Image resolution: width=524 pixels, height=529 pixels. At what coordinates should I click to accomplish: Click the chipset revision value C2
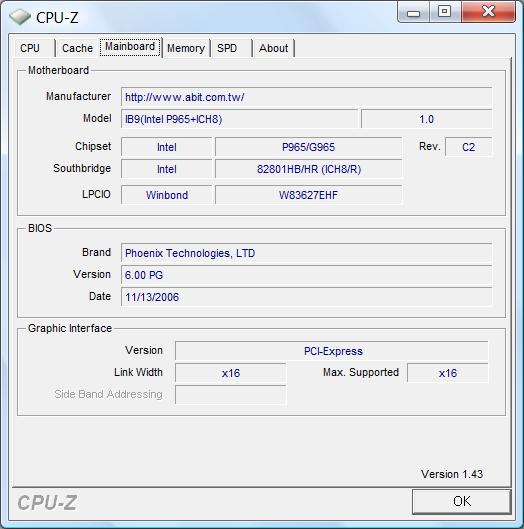pyautogui.click(x=469, y=147)
